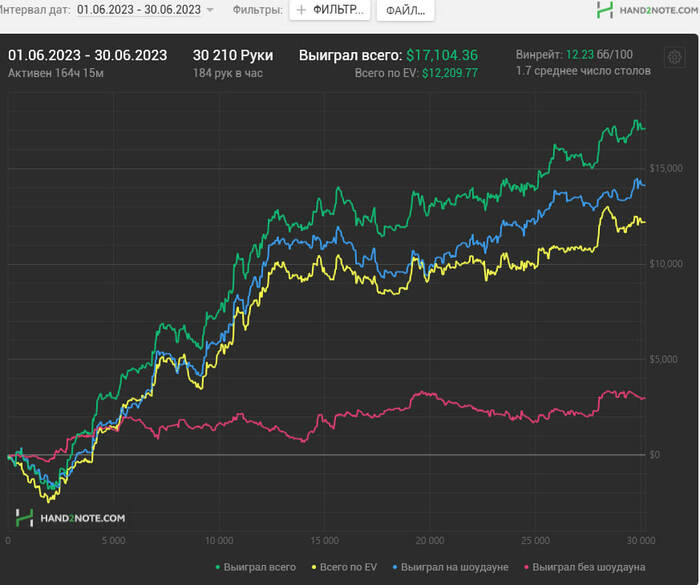Click the green legend dot for Выиграл всего
The width and height of the screenshot is (700, 585).
click(x=218, y=567)
